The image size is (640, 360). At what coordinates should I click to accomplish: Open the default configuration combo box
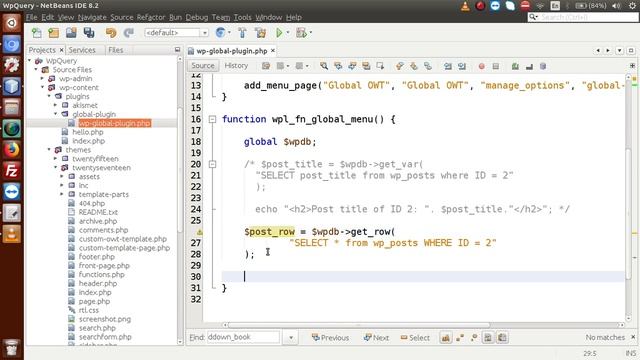tap(176, 33)
